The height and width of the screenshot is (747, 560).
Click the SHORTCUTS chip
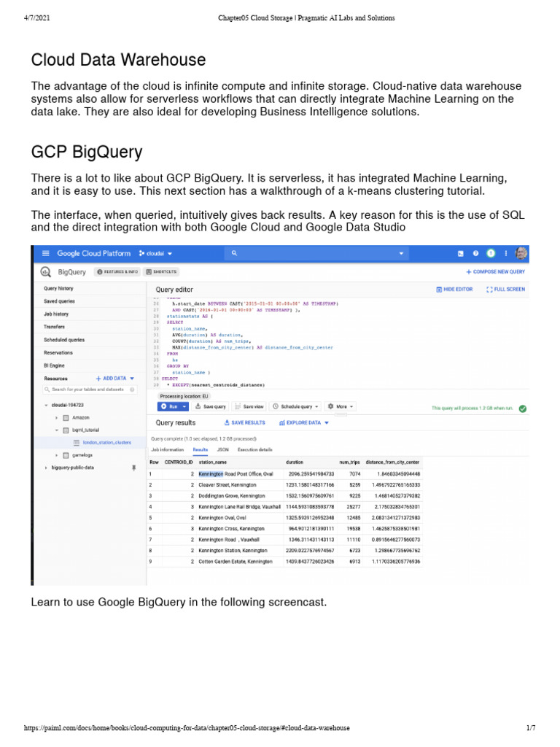point(161,272)
